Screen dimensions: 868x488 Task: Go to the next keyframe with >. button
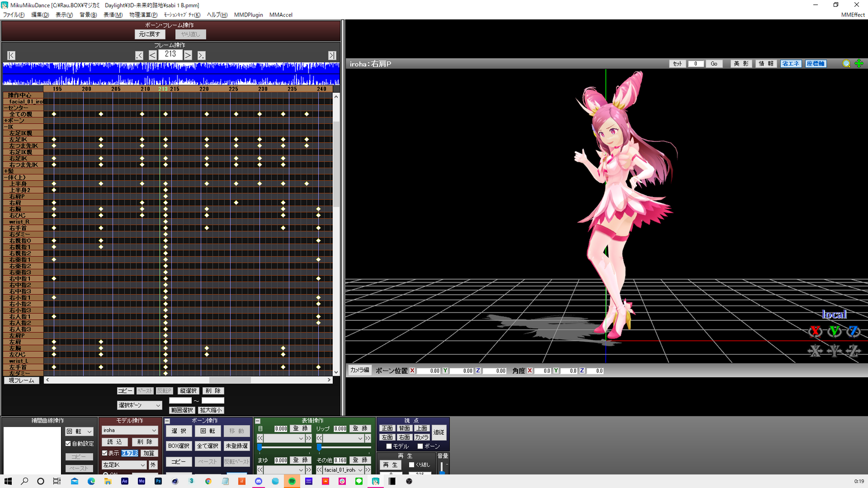[x=201, y=55]
